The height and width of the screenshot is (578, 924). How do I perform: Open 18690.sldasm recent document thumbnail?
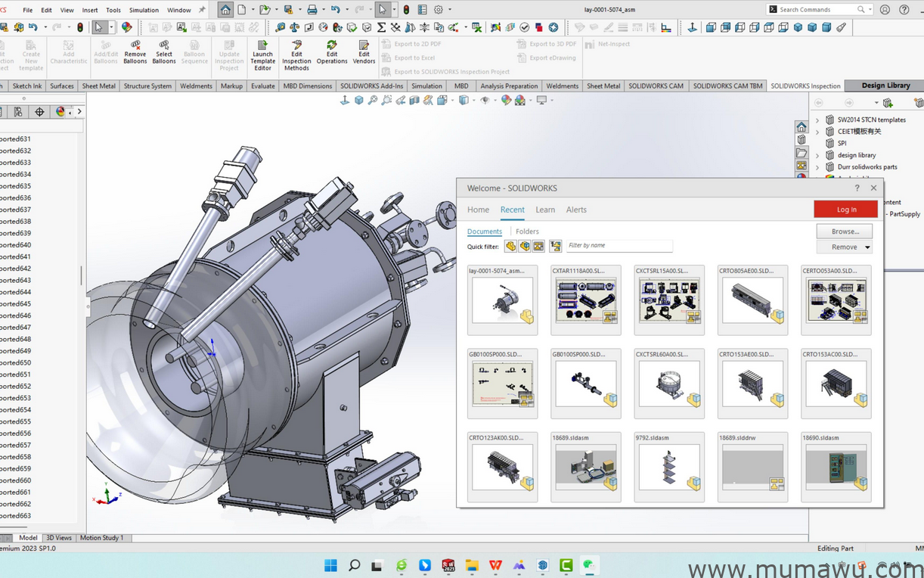coord(836,467)
